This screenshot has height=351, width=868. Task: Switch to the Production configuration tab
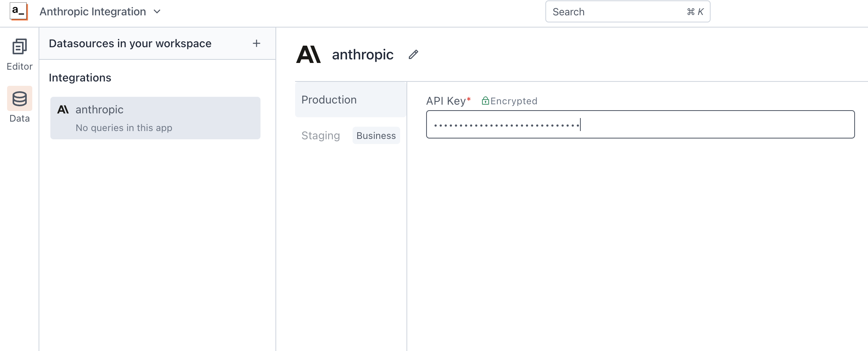coord(329,100)
